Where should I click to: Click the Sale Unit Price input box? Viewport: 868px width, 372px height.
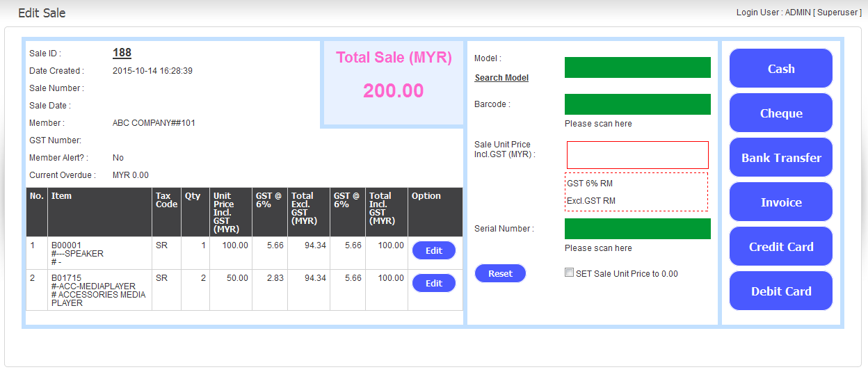click(637, 155)
